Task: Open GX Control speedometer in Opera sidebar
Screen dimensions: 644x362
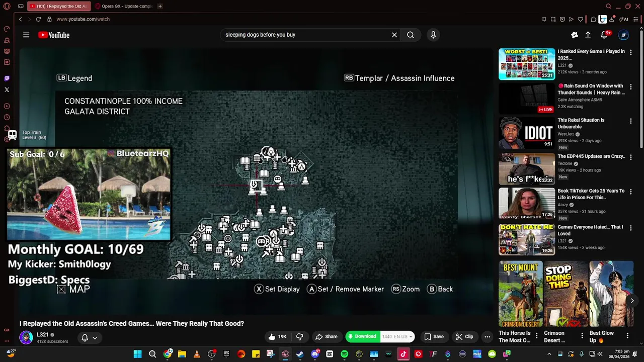Action: click(x=7, y=29)
